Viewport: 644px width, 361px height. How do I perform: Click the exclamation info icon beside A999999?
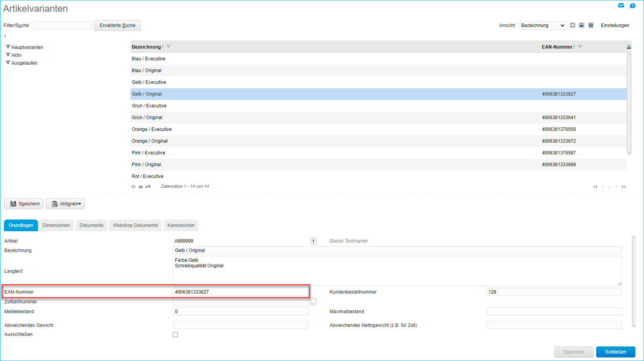[x=313, y=241]
